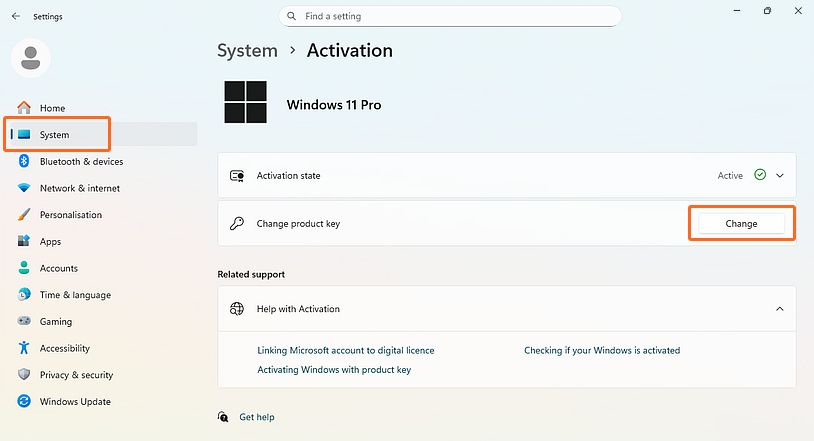Open Checking if your Windows is activated
Screen dimensions: 814x441
click(x=602, y=350)
